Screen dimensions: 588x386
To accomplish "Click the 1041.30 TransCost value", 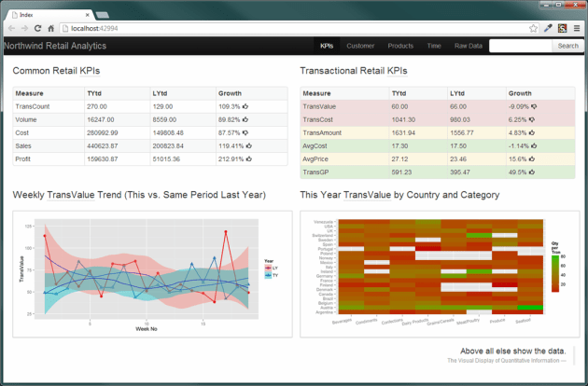I will pyautogui.click(x=403, y=119).
